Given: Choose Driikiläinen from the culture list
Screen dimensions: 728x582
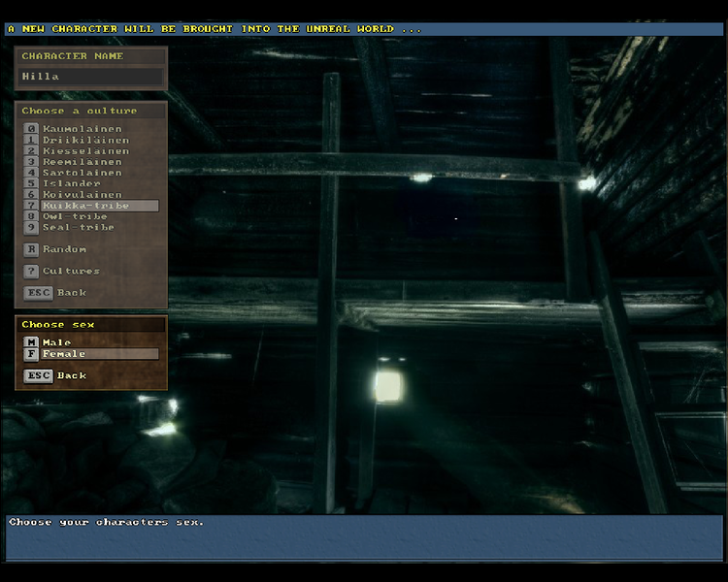Looking at the screenshot, I should (x=85, y=140).
